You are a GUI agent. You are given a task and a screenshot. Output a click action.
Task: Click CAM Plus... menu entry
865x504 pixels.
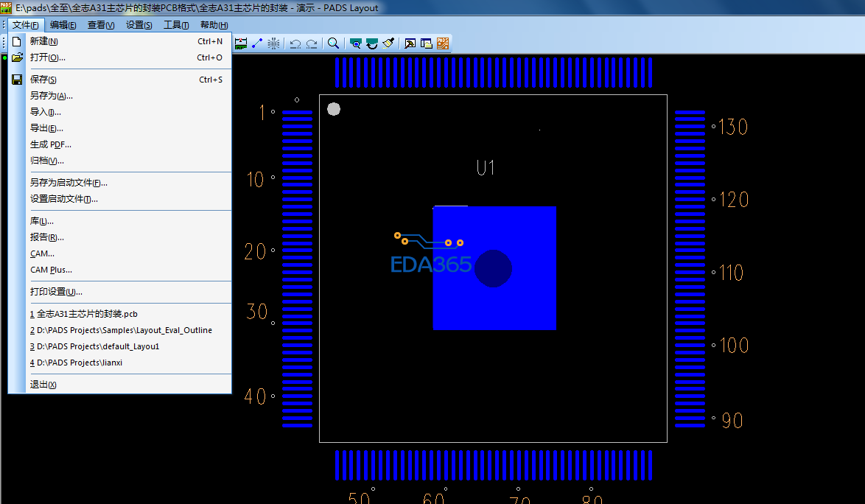[51, 270]
